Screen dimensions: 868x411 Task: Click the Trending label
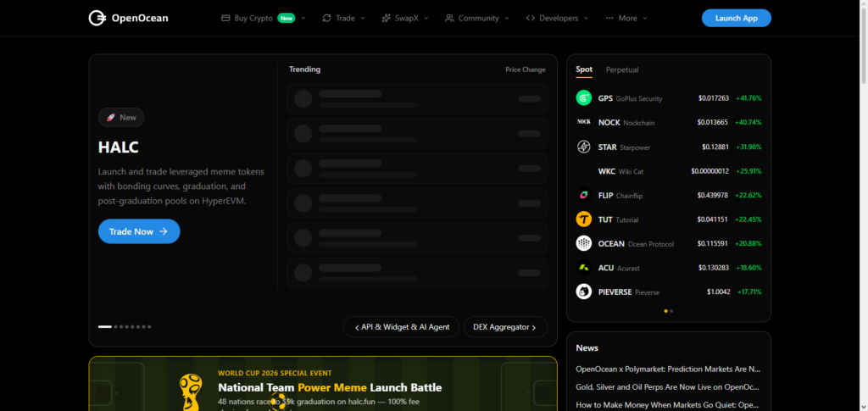(x=304, y=69)
